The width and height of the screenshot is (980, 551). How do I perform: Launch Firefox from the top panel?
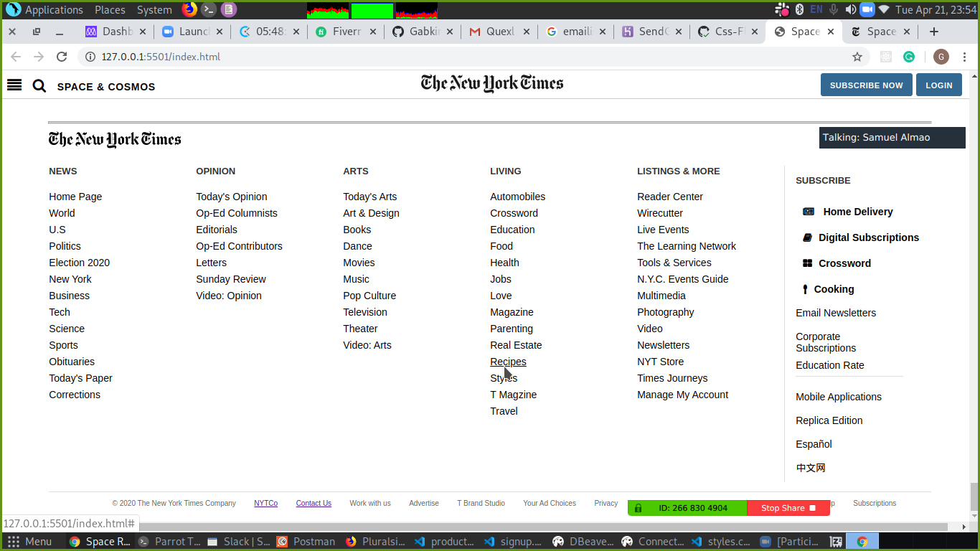189,9
